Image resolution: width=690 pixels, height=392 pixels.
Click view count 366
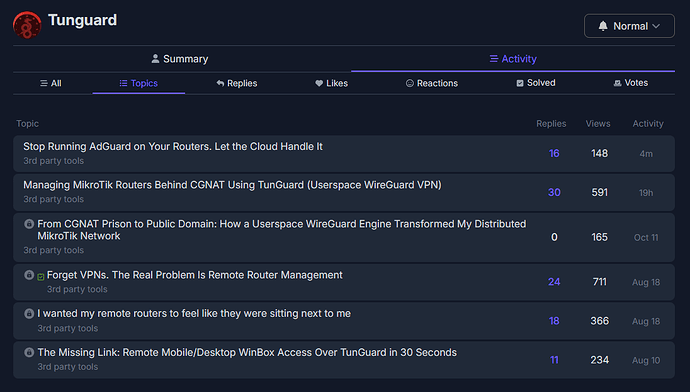tap(599, 321)
